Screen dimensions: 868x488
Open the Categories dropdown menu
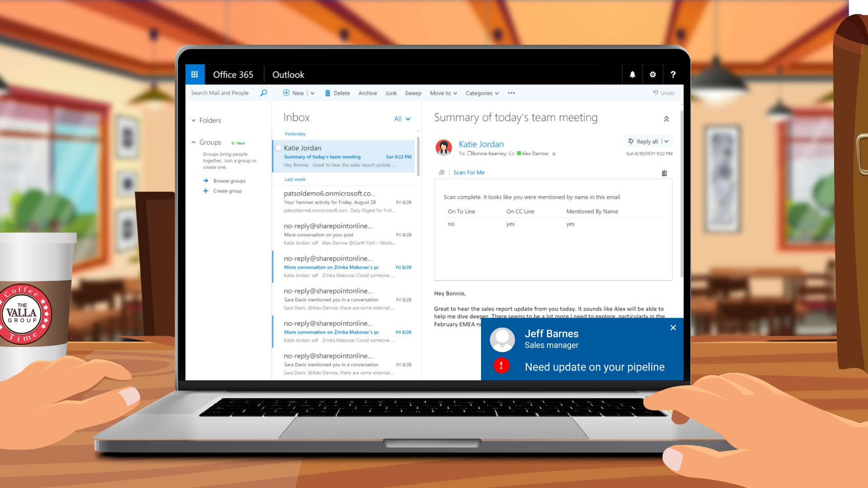[482, 93]
